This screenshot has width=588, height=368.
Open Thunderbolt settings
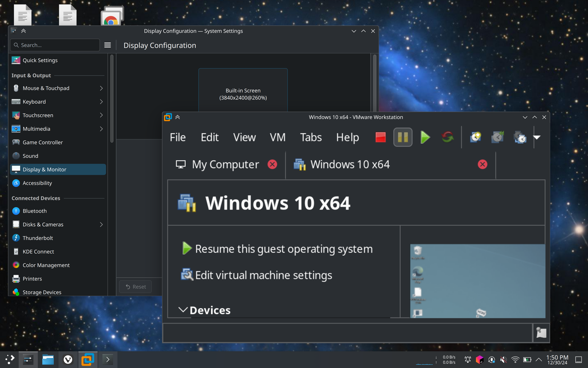58,238
